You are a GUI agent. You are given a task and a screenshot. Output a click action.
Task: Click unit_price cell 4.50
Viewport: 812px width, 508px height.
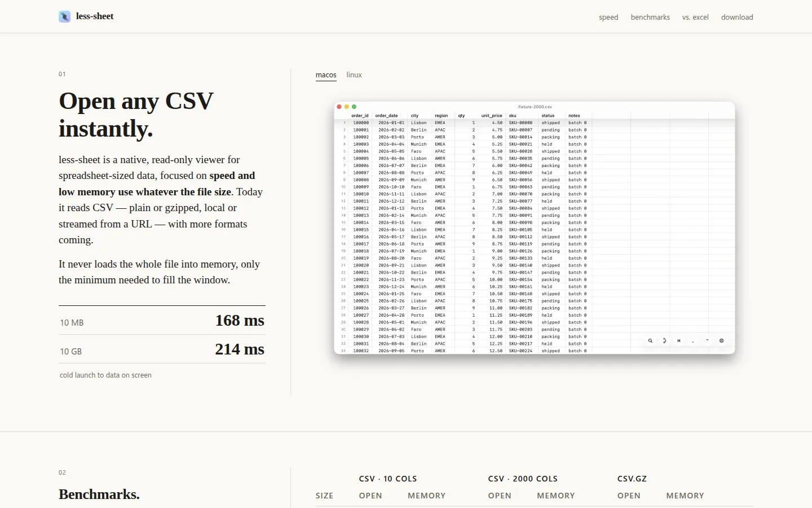[497, 122]
